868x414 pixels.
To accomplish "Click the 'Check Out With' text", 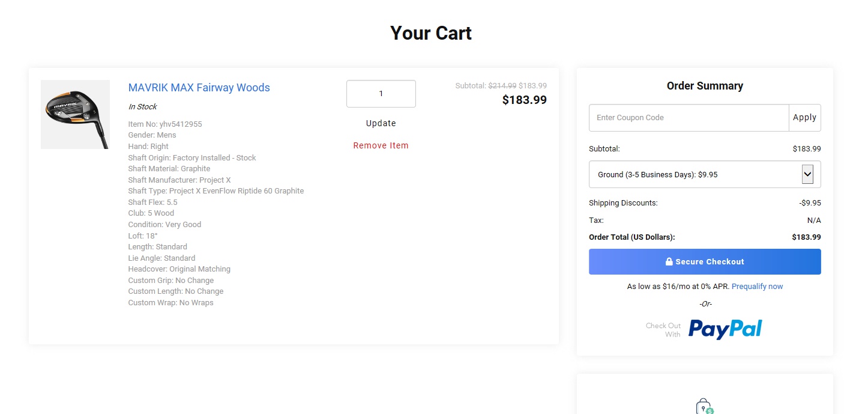I will (663, 330).
